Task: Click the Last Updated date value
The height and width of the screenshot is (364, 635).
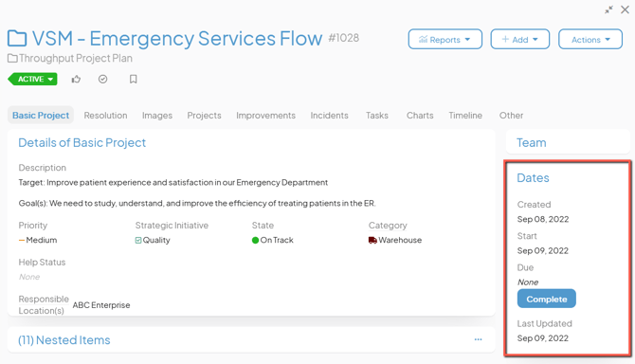Action: pyautogui.click(x=543, y=338)
